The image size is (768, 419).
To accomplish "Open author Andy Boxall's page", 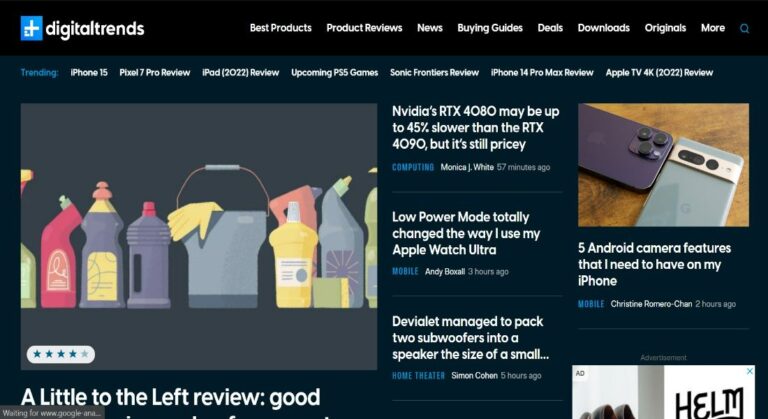I will pos(445,271).
